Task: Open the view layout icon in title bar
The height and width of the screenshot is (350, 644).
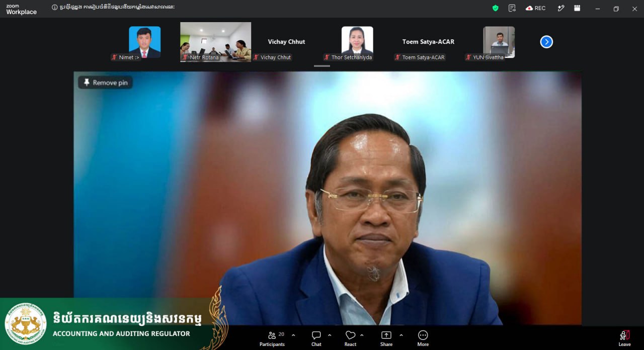Action: (577, 8)
